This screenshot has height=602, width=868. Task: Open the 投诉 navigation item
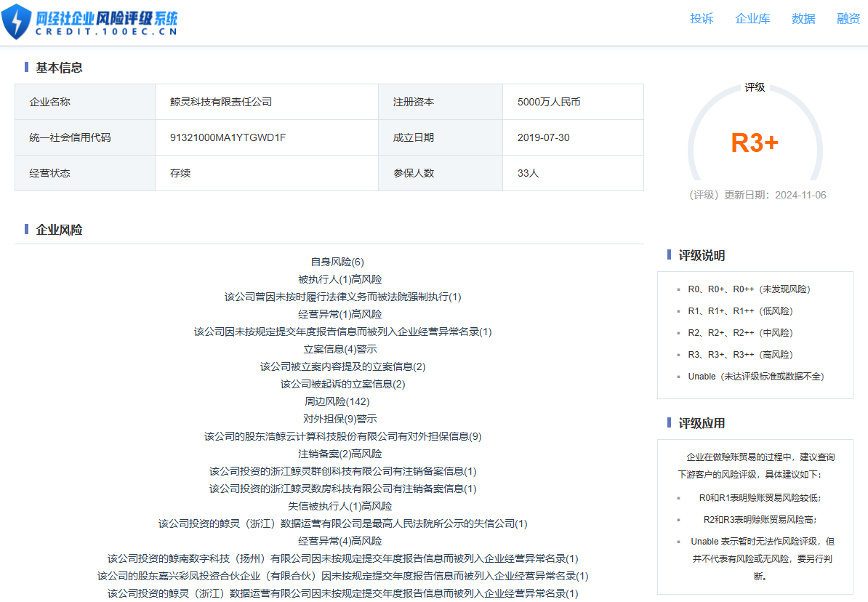pos(702,19)
